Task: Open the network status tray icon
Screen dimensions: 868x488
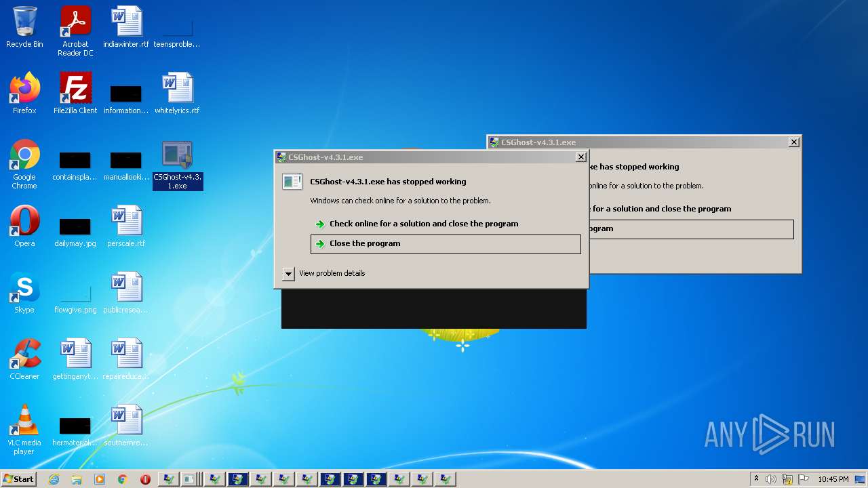Action: [787, 479]
